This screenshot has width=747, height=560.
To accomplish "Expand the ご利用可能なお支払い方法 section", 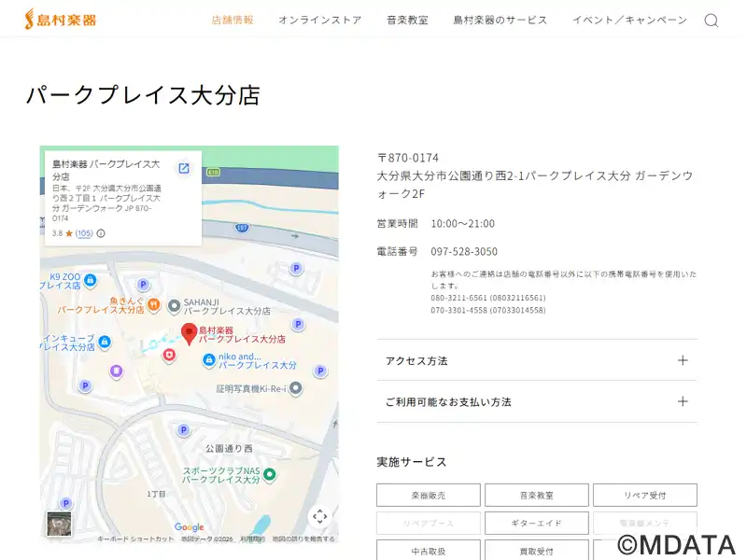I will [537, 401].
